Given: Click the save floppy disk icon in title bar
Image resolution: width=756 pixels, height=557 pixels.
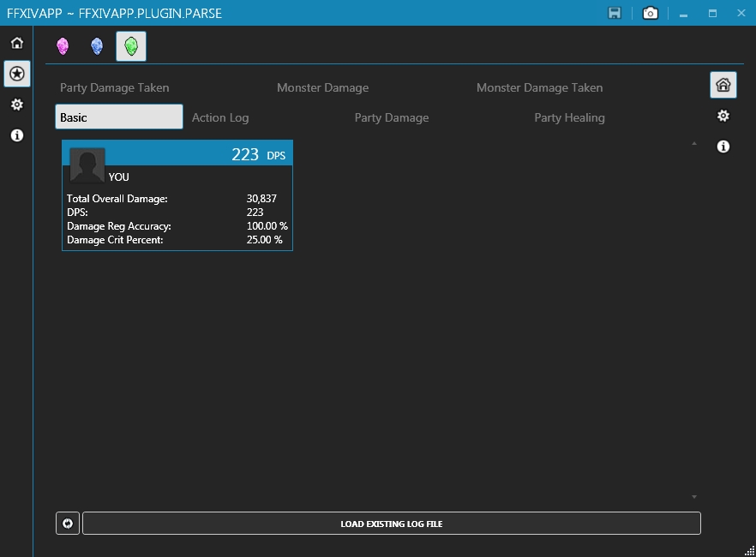Looking at the screenshot, I should [x=615, y=13].
